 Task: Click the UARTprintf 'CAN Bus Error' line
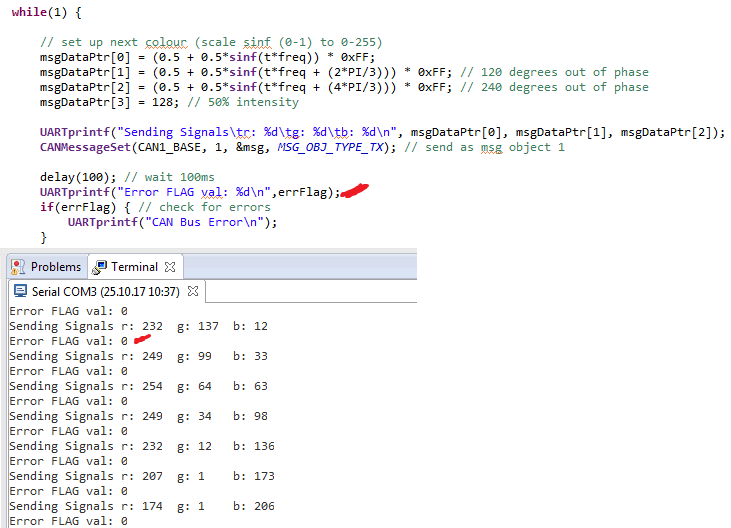tap(172, 222)
